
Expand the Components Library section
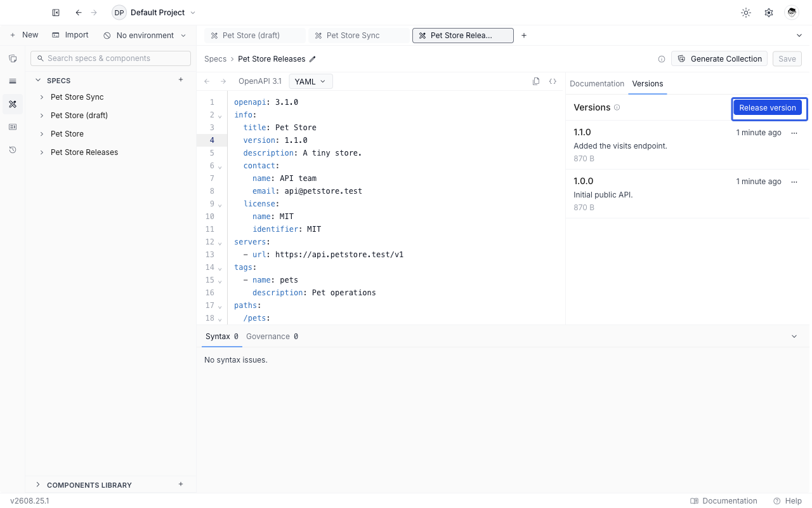pos(37,485)
